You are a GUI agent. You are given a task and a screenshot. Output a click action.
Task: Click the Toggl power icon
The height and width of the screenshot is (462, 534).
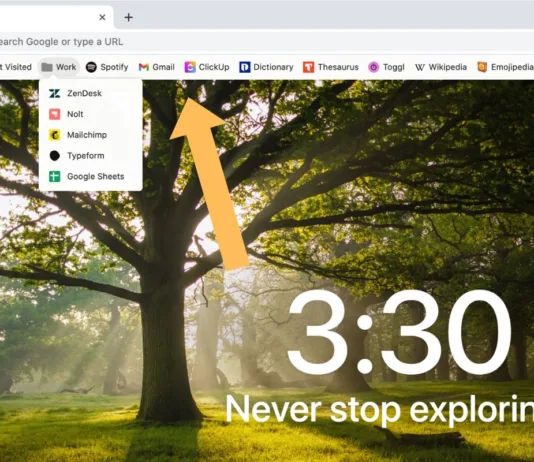pos(374,67)
